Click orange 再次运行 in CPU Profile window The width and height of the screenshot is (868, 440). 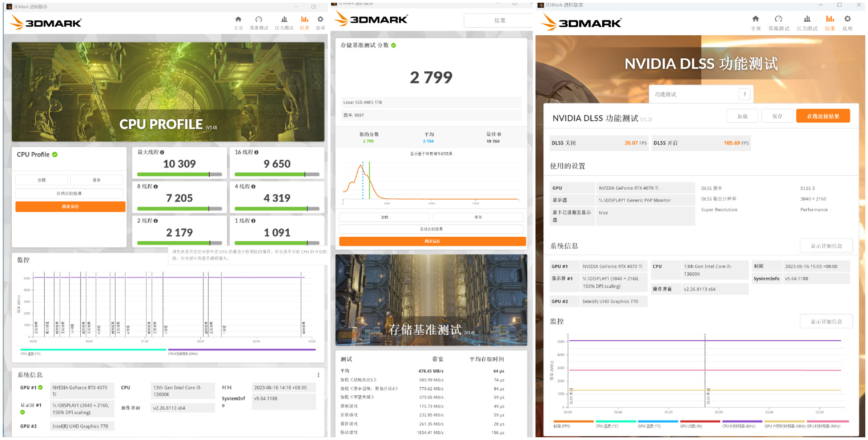(71, 207)
